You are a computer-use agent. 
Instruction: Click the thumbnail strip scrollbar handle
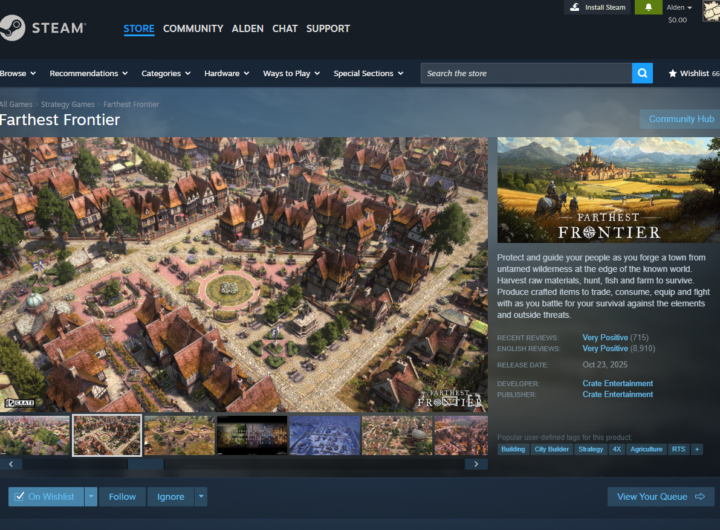[x=145, y=464]
